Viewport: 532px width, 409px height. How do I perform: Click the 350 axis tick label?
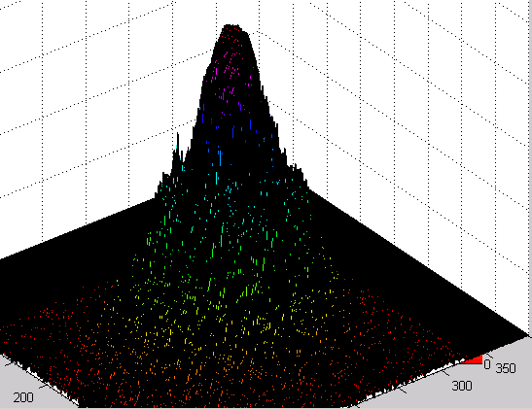(x=506, y=368)
